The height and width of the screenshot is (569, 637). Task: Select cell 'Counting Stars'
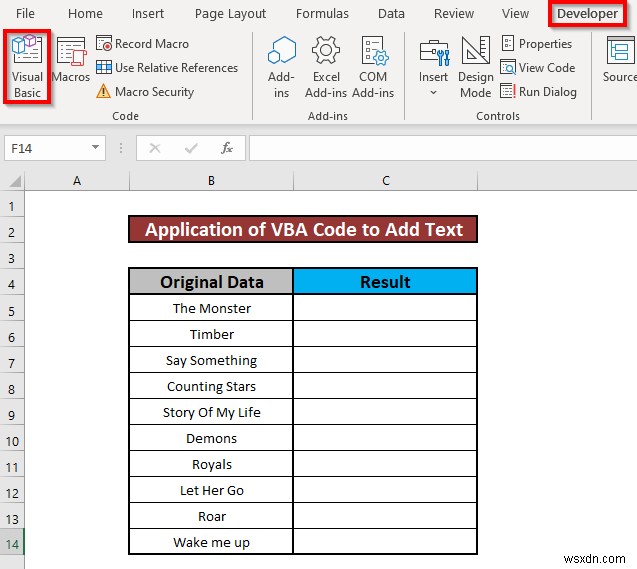coord(211,386)
